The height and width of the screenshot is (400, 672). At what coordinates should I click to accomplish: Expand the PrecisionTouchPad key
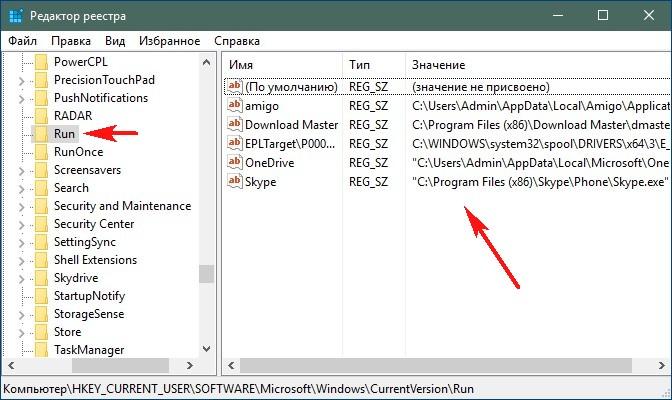click(x=21, y=81)
